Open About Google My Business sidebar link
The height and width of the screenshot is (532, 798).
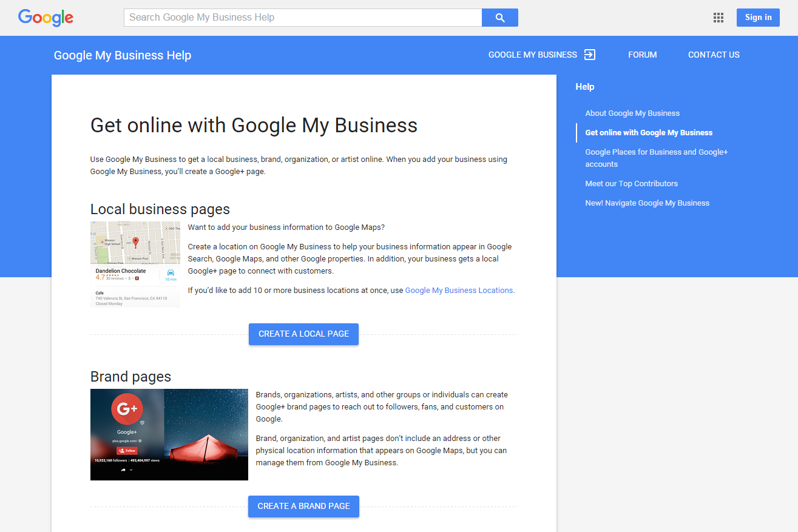632,113
